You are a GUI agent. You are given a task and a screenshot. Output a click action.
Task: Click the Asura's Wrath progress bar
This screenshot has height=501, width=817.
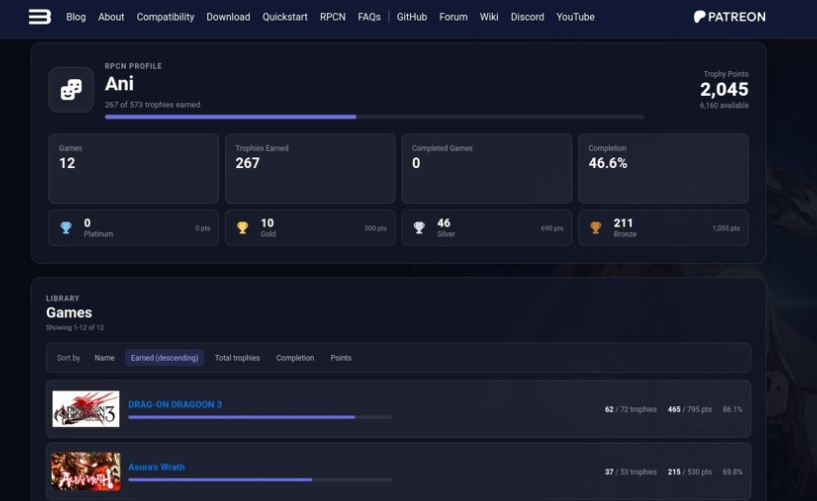[260, 480]
